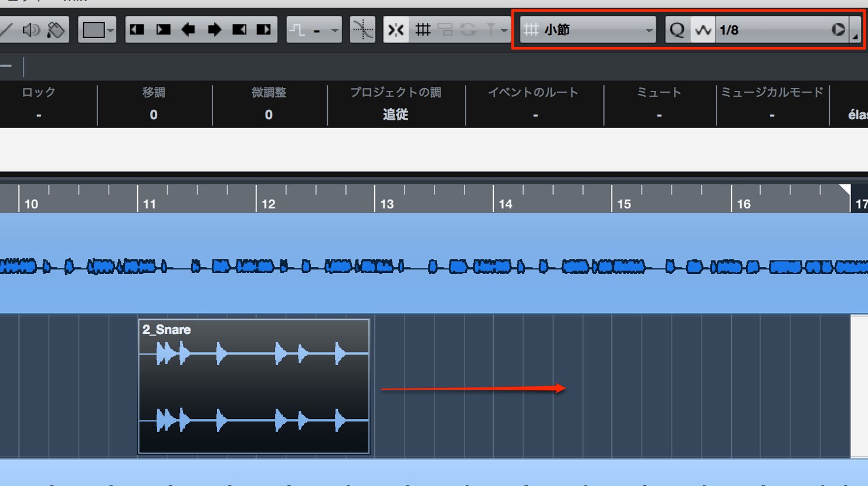This screenshot has height=486, width=868.
Task: Open the 小節 grid type dropdown
Action: click(588, 30)
